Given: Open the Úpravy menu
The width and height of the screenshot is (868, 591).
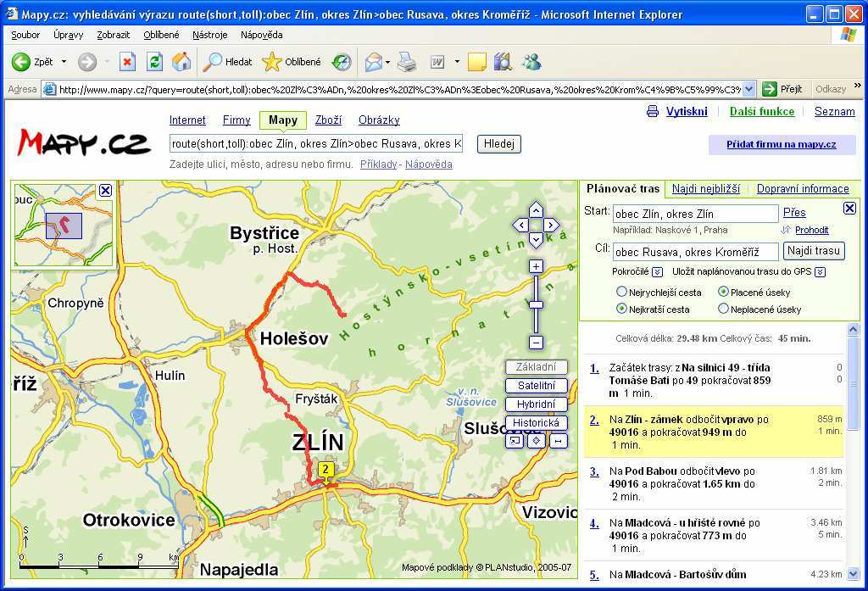Looking at the screenshot, I should [x=68, y=35].
